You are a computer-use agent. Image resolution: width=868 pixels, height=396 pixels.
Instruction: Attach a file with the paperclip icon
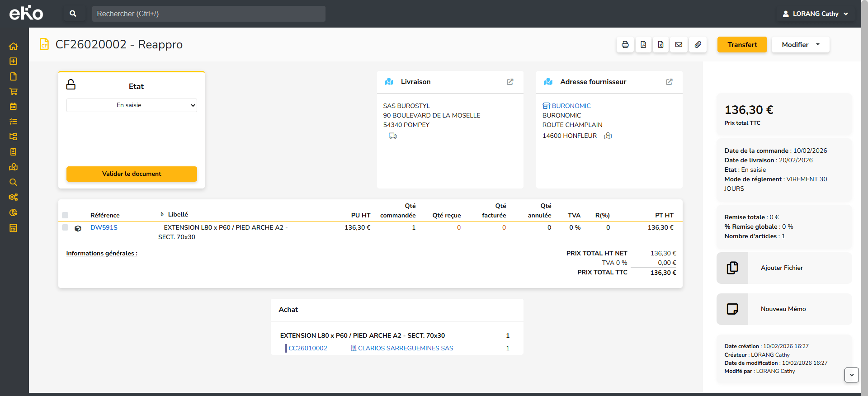click(x=698, y=45)
